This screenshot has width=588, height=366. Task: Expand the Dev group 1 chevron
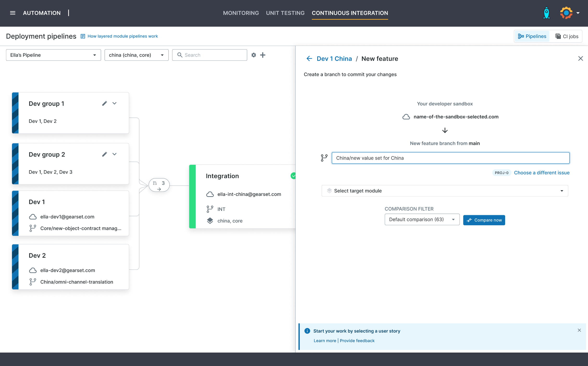tap(115, 103)
